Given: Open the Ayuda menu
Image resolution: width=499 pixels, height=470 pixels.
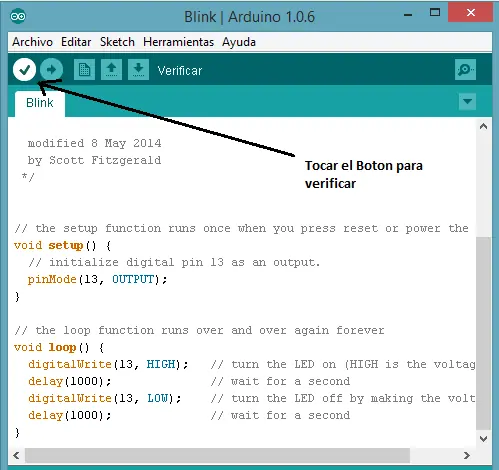Looking at the screenshot, I should 239,42.
